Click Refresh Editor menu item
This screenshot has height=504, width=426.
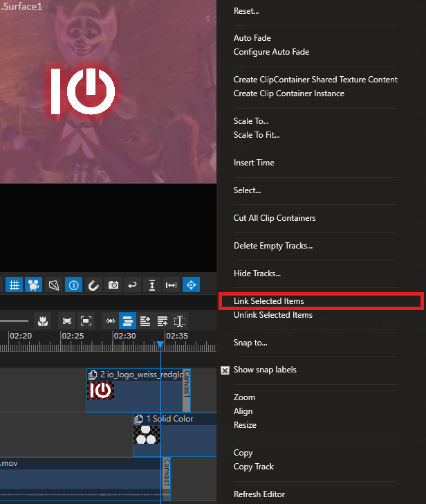coord(259,494)
